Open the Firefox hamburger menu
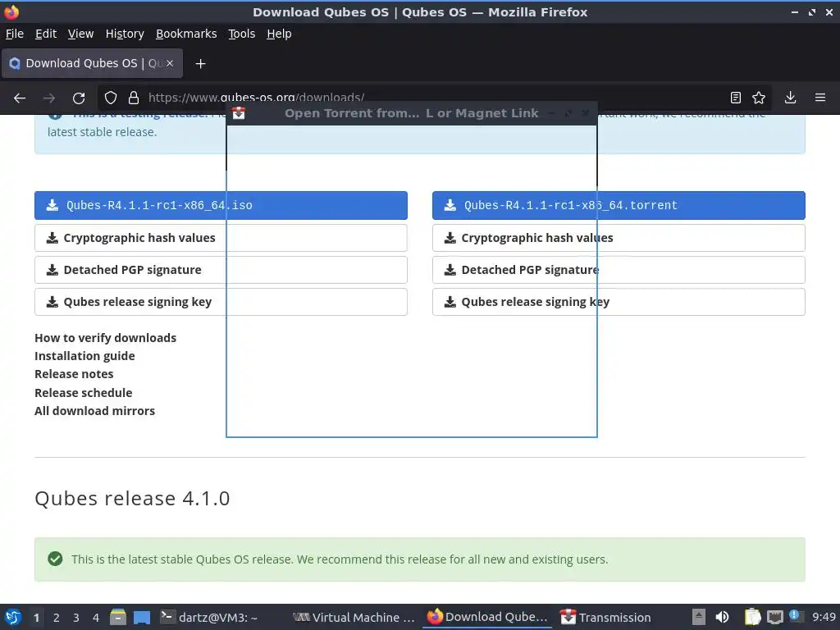 tap(820, 98)
